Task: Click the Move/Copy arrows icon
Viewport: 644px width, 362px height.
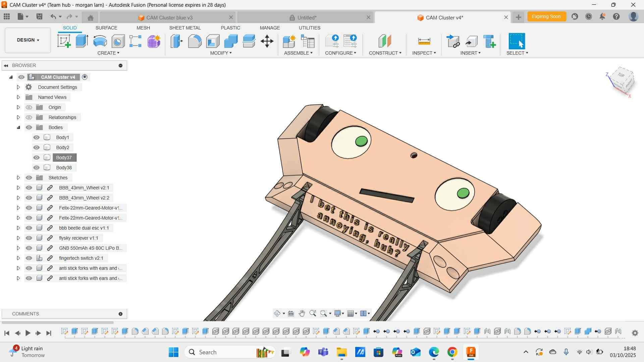Action: tap(267, 41)
